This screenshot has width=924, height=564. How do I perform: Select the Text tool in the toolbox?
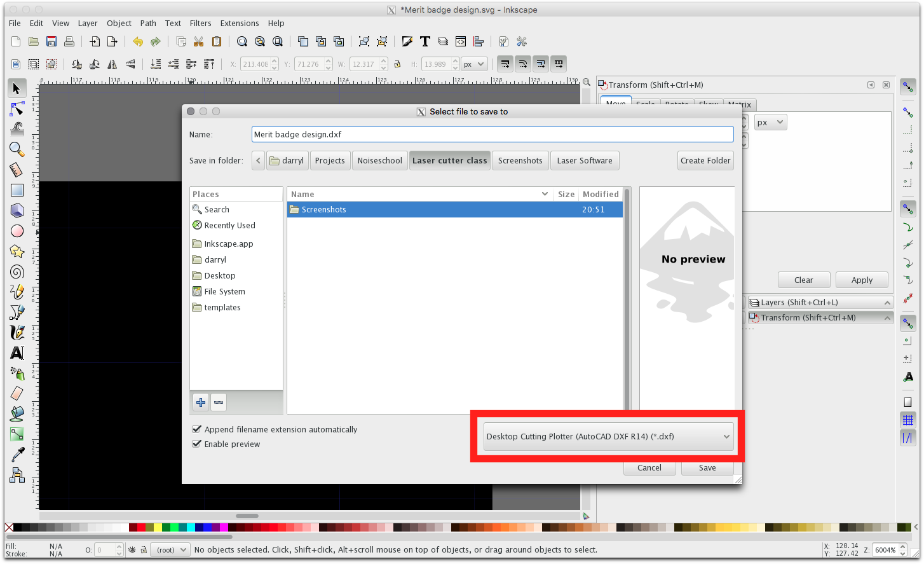(x=17, y=353)
